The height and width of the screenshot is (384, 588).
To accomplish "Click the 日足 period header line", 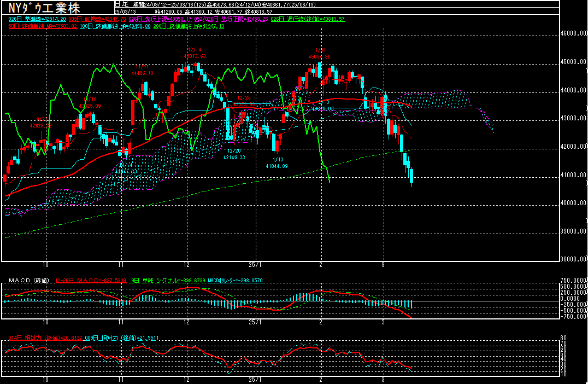I will [x=215, y=4].
